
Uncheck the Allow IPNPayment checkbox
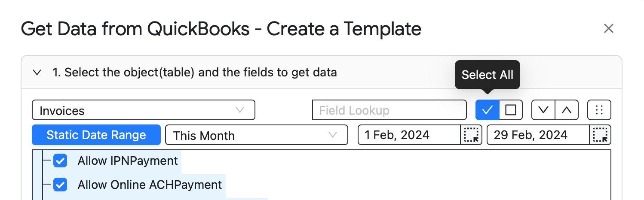tap(60, 161)
